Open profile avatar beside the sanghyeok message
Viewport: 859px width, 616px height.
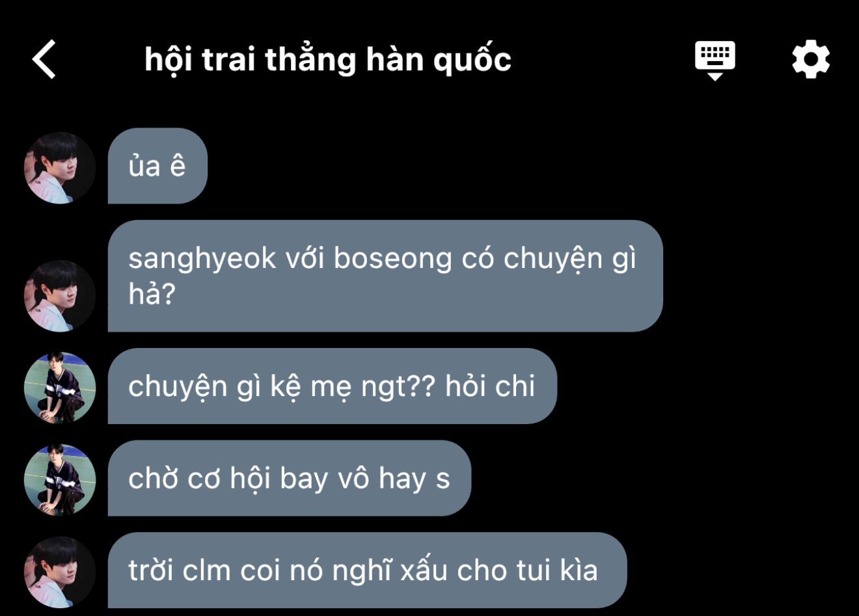(x=60, y=296)
